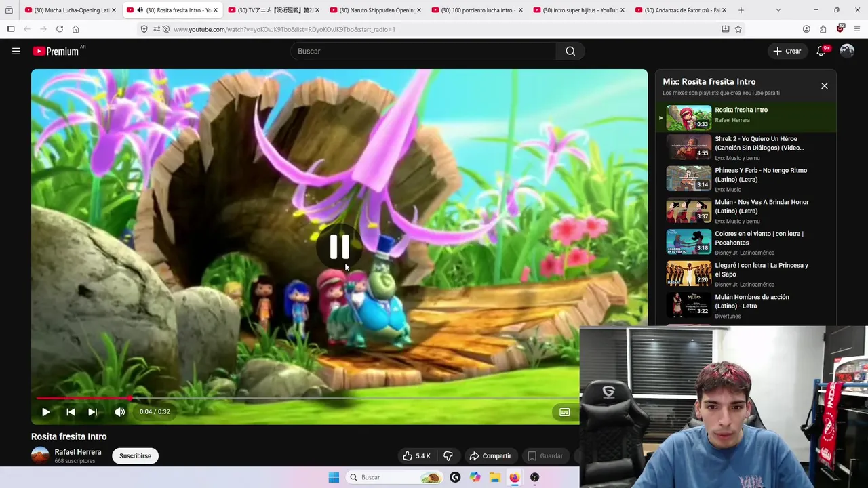Viewport: 868px width, 488px height.
Task: Click the tracking protection shield icon
Action: click(144, 29)
